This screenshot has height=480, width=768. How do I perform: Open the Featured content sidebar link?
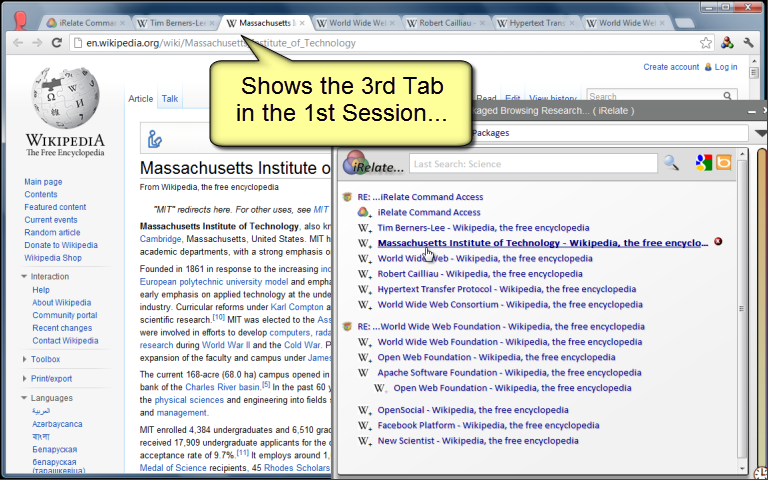55,207
